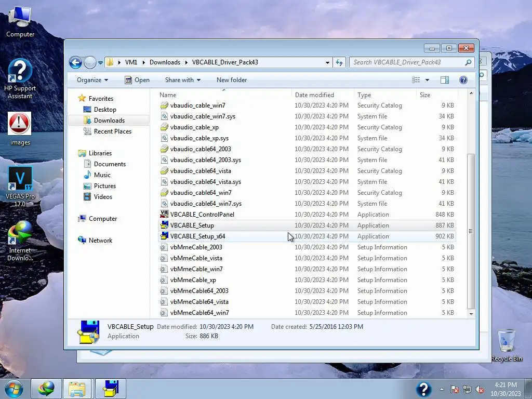Image resolution: width=532 pixels, height=399 pixels.
Task: Select the images desktop icon
Action: [20, 129]
